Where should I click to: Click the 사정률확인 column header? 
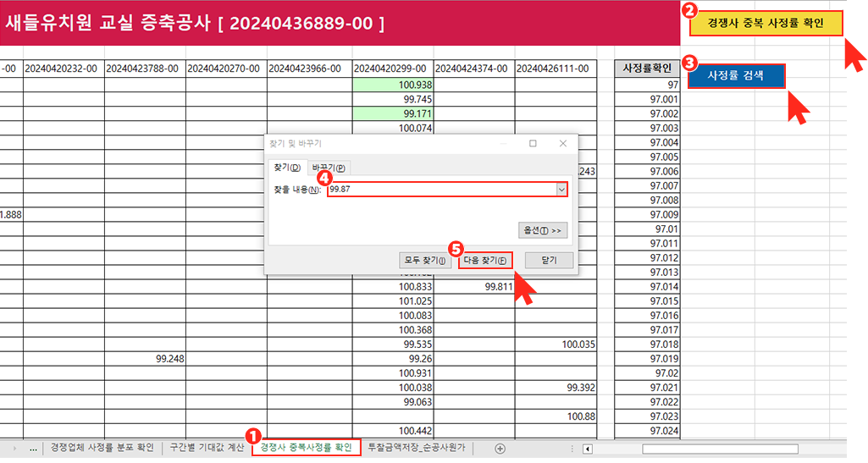click(647, 69)
